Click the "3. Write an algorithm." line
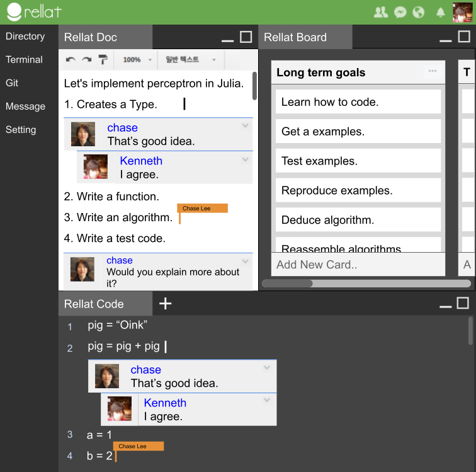 (x=118, y=217)
